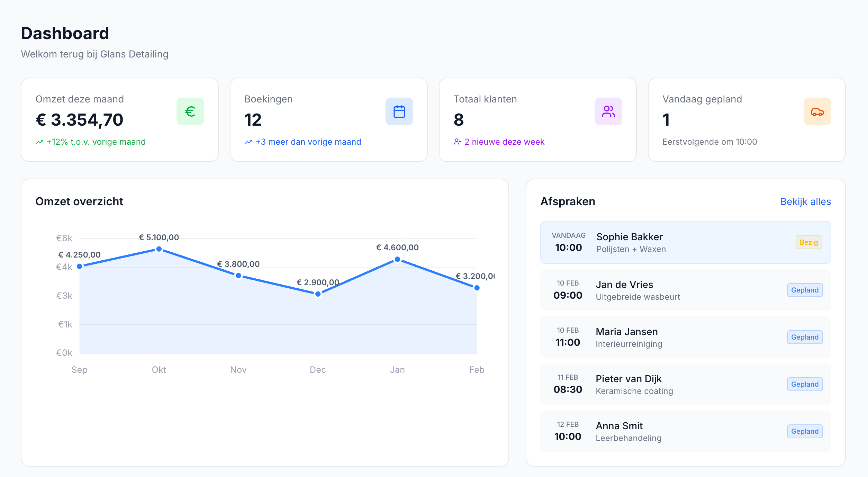The image size is (868, 477).
Task: Click the Sep data point € 4.250,00
Action: pos(80,266)
